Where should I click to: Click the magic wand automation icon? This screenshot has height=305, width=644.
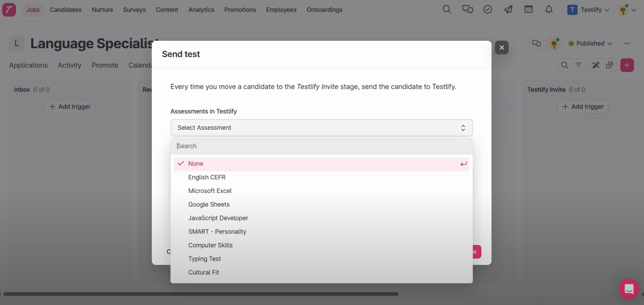596,65
